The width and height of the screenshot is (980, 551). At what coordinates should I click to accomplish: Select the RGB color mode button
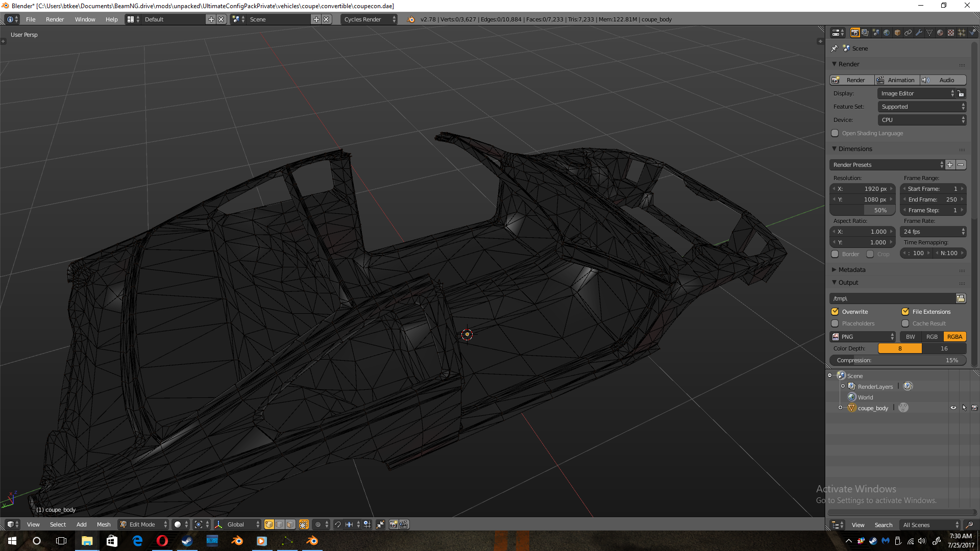[x=932, y=337]
